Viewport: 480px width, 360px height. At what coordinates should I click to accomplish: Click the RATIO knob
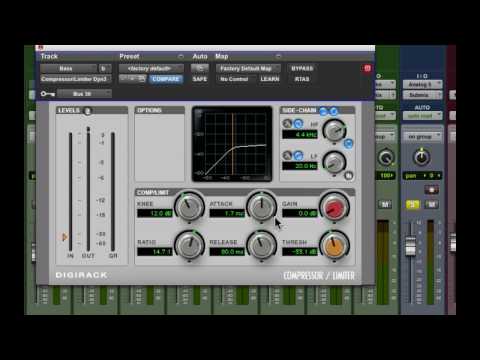tap(189, 245)
